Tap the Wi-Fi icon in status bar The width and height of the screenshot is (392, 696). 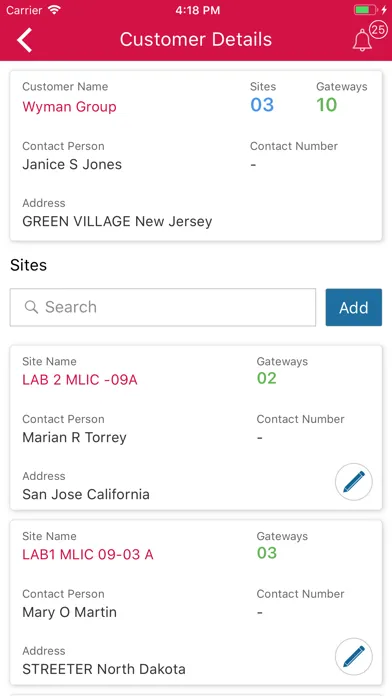click(x=55, y=10)
